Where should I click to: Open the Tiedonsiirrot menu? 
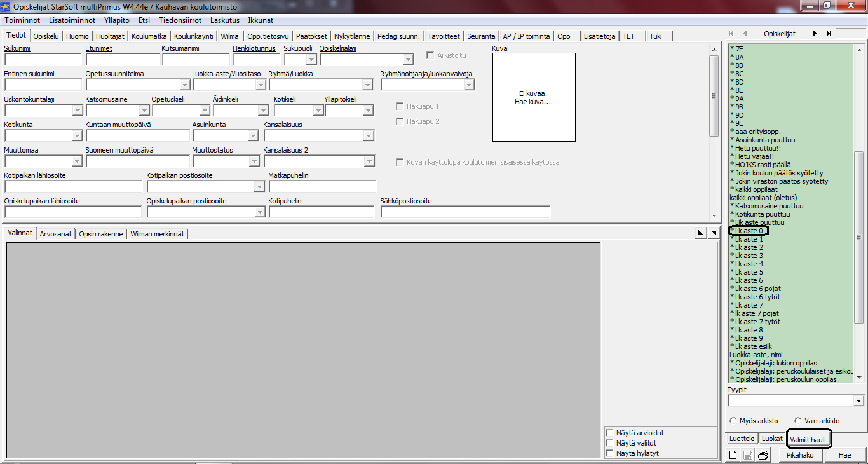(x=180, y=20)
